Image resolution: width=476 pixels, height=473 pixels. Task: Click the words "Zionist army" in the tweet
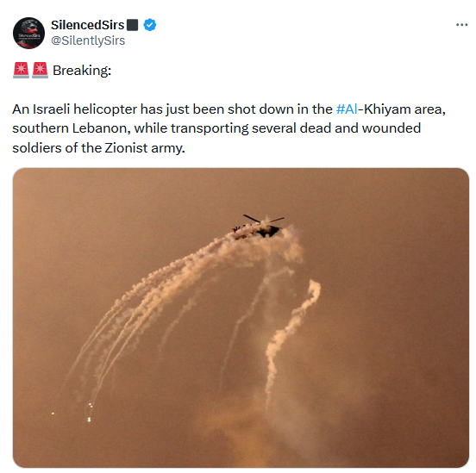pos(145,148)
